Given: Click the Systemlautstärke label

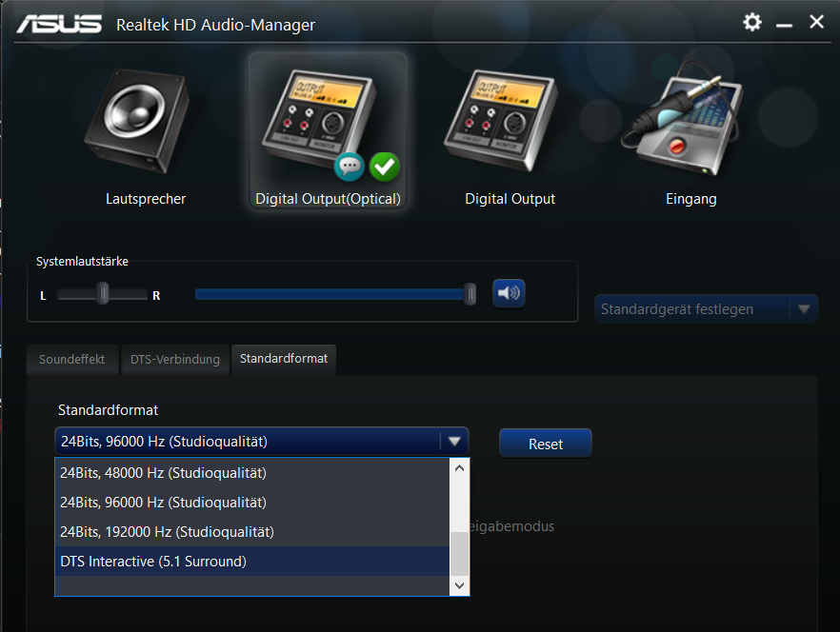Looking at the screenshot, I should (x=82, y=262).
